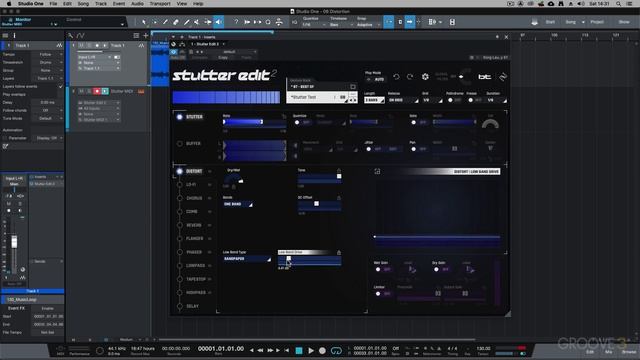Click the autoscroll arrow button in the toolbar
Viewport: 640px width, 360px height.
(410, 22)
